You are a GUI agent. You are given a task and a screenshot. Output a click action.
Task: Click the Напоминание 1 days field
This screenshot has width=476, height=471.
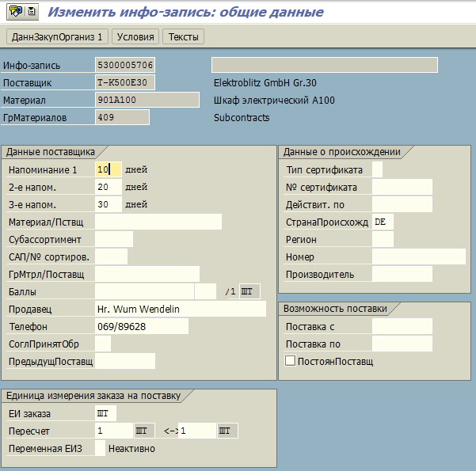[x=108, y=169]
